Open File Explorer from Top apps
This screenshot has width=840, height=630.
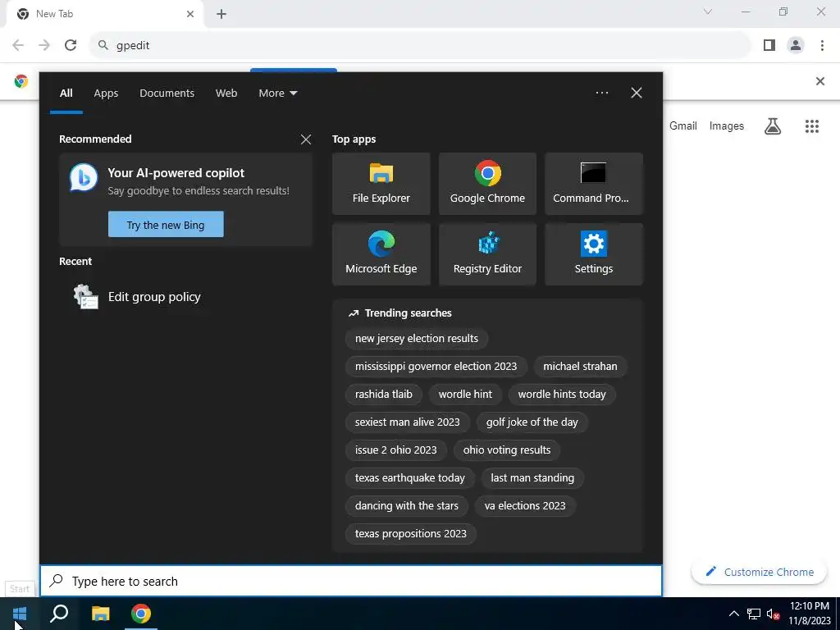click(x=381, y=184)
